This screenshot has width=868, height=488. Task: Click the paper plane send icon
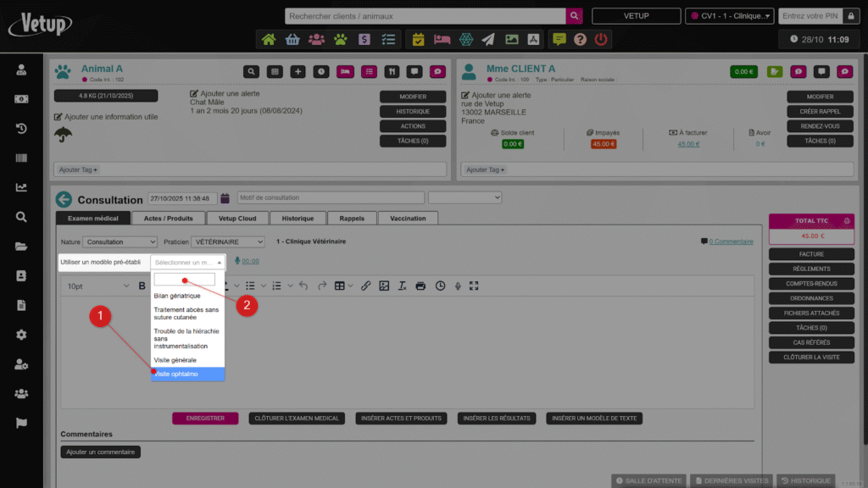pyautogui.click(x=488, y=39)
